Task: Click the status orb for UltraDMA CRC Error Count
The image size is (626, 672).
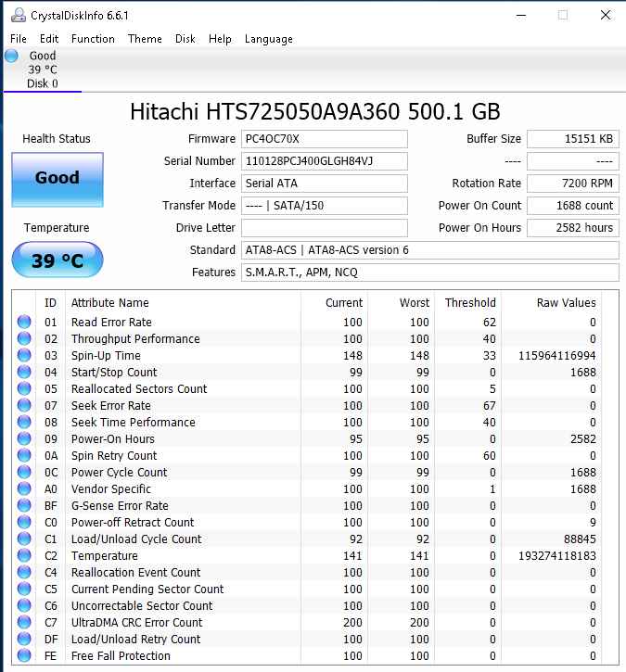Action: tap(24, 622)
